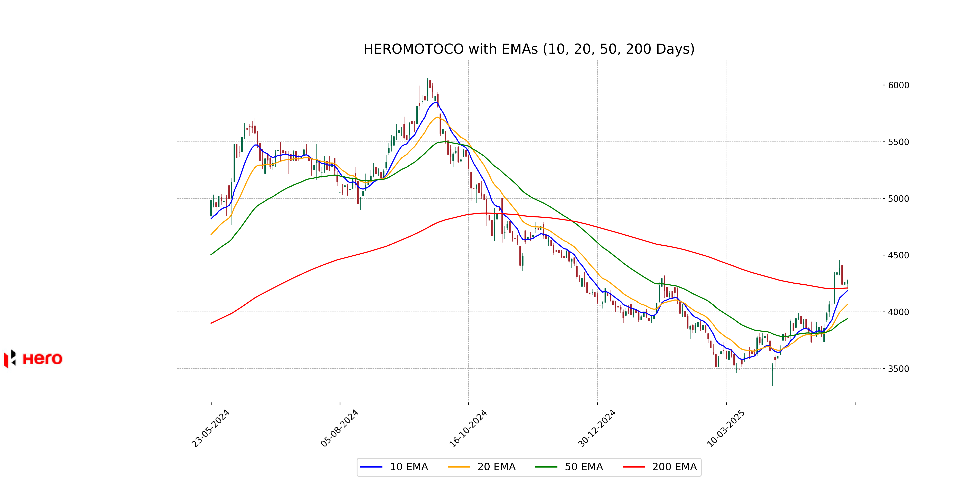Click the 23-05-2024 date axis label
Image resolution: width=980 pixels, height=490 pixels.
click(210, 428)
